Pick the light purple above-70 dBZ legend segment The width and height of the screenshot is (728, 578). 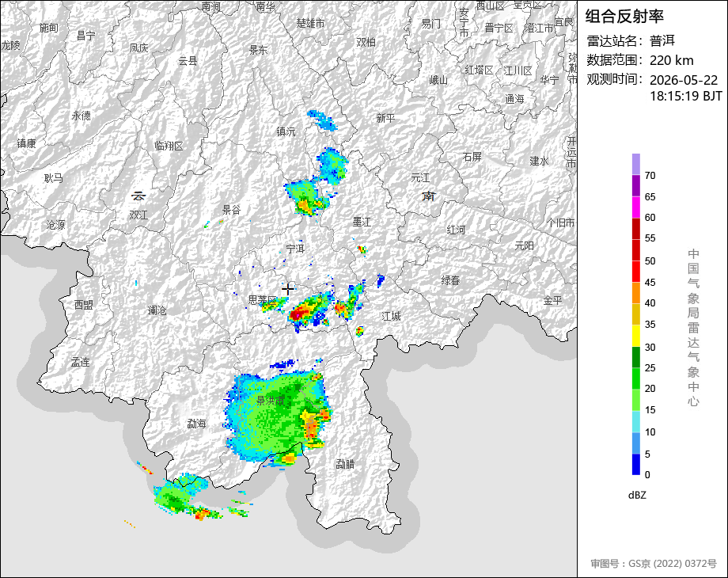pyautogui.click(x=636, y=165)
